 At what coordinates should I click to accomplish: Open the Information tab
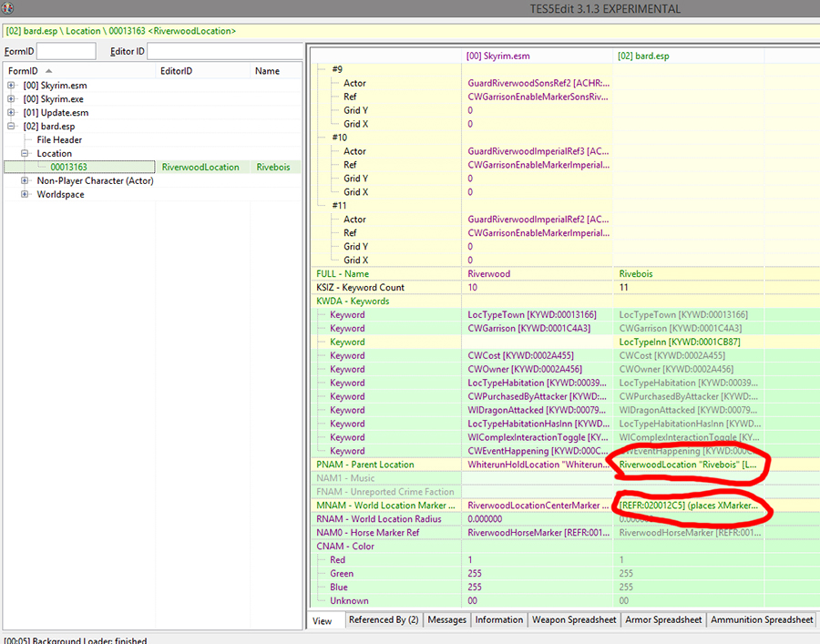499,619
